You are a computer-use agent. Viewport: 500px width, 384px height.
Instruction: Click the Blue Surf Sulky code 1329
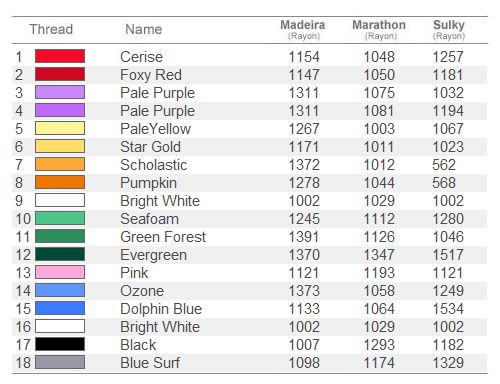click(x=448, y=363)
